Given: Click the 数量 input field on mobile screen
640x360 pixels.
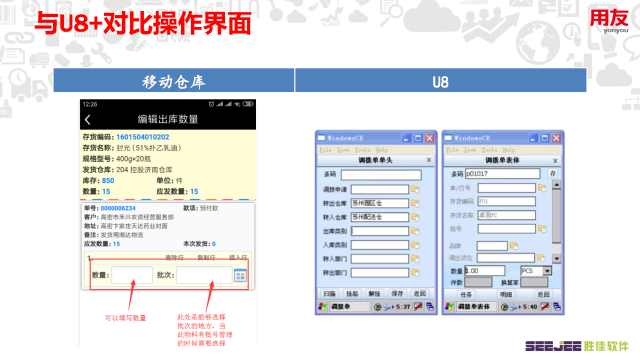Looking at the screenshot, I should pyautogui.click(x=132, y=275).
